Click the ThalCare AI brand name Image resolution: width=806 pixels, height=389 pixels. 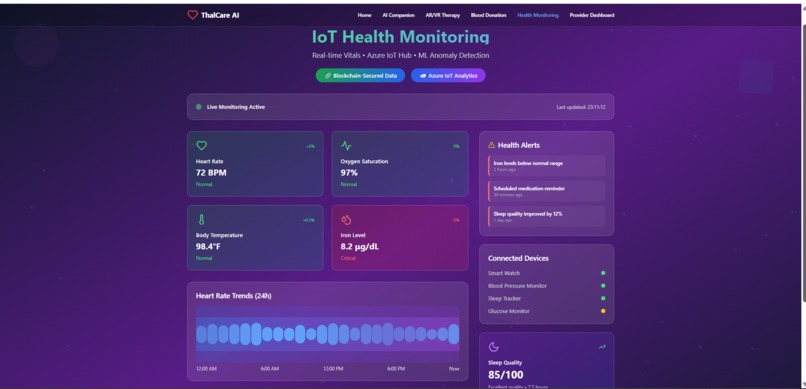click(x=220, y=15)
